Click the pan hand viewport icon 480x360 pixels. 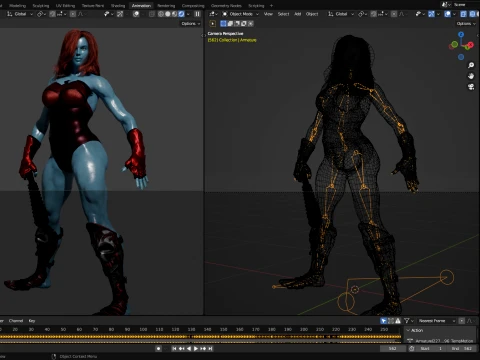471,76
